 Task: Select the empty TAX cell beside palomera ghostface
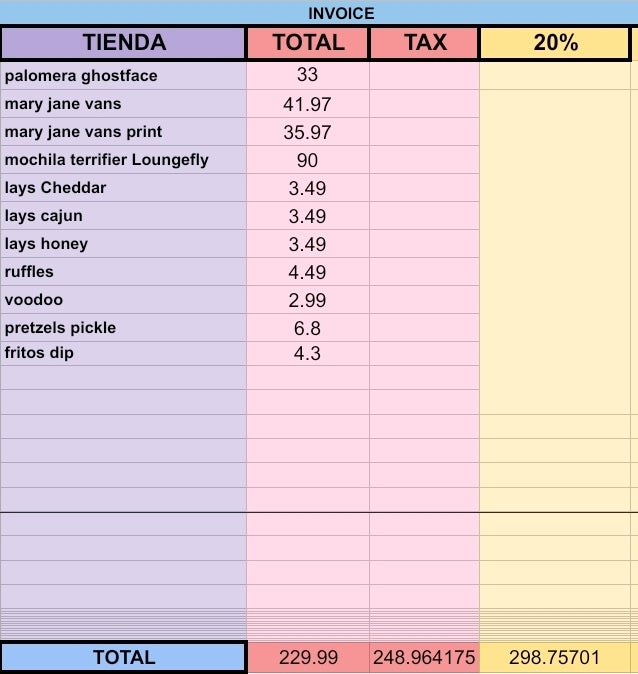[424, 76]
